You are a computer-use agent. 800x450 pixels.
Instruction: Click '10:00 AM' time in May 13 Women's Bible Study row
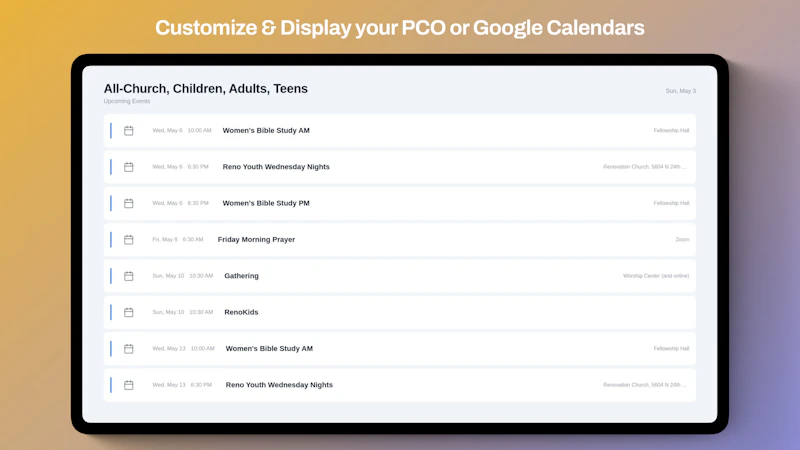tap(203, 348)
